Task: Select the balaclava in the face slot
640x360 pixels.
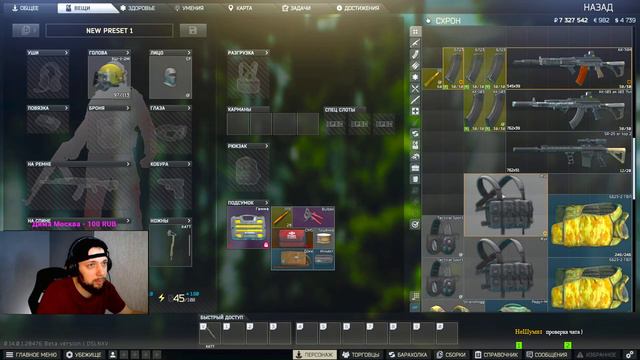Action: click(170, 77)
